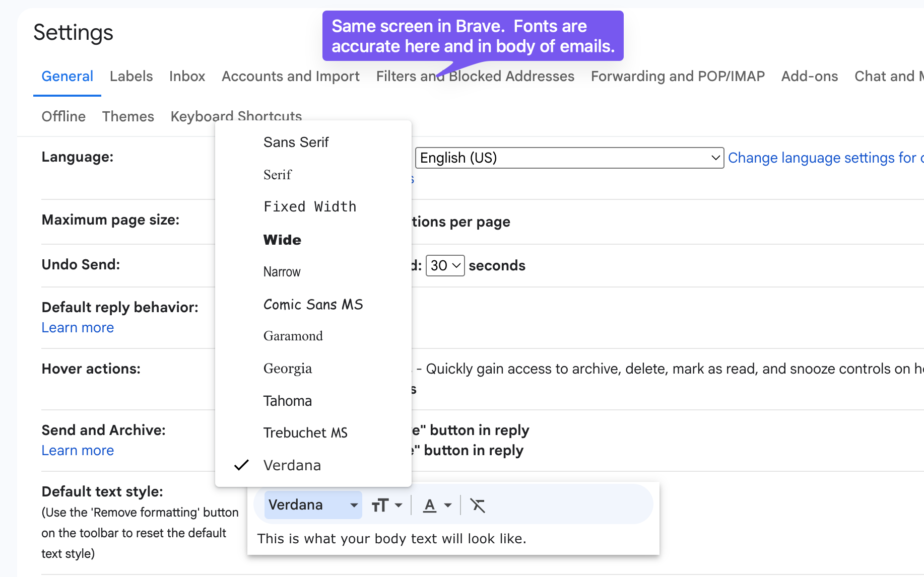Choose the checked Verdana font entry
The height and width of the screenshot is (577, 924).
click(x=292, y=465)
